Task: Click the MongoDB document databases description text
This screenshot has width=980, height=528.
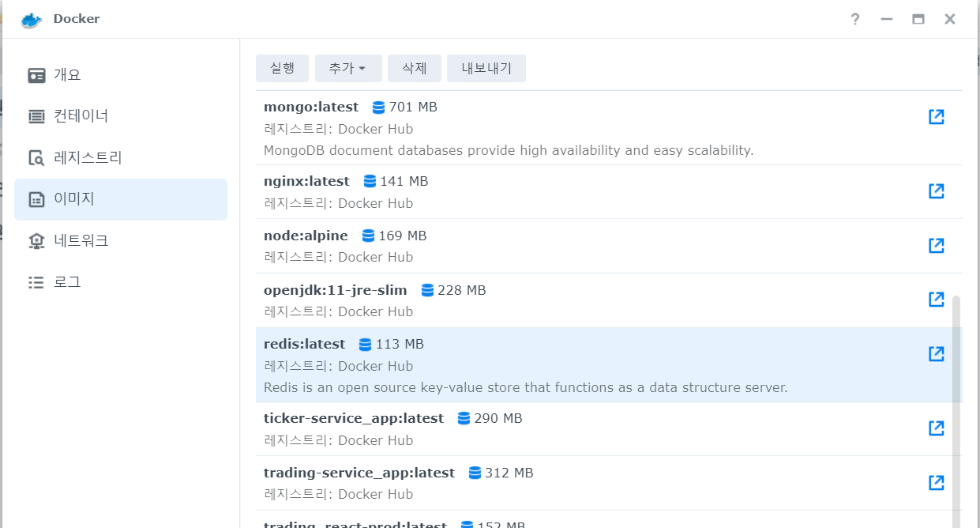Action: pyautogui.click(x=509, y=150)
